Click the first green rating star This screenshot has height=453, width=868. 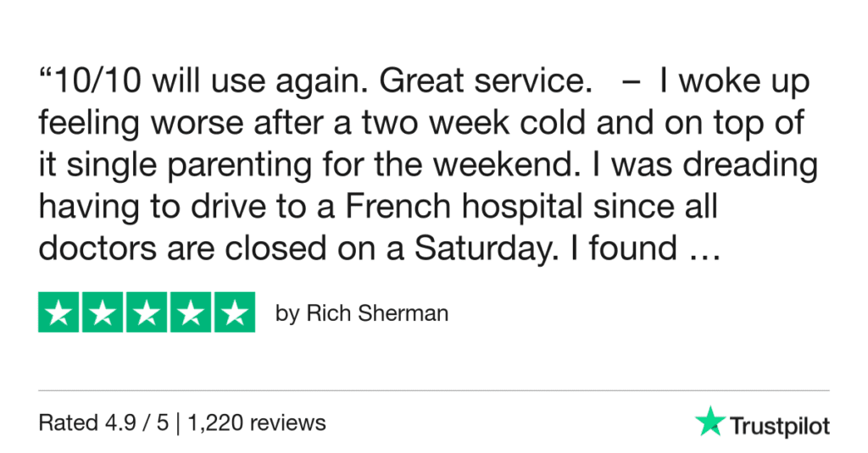click(x=59, y=313)
